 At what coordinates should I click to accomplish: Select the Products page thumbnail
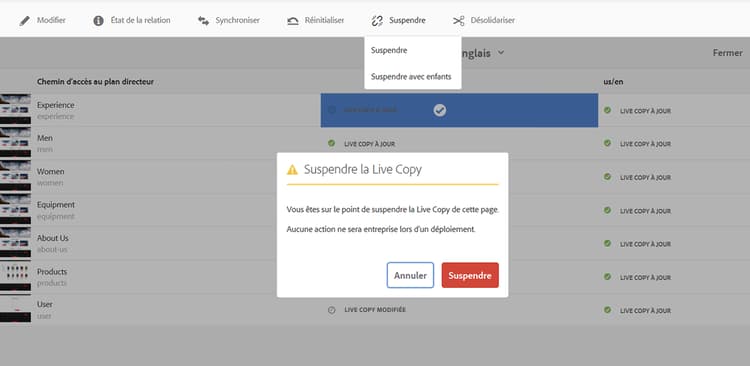click(15, 277)
